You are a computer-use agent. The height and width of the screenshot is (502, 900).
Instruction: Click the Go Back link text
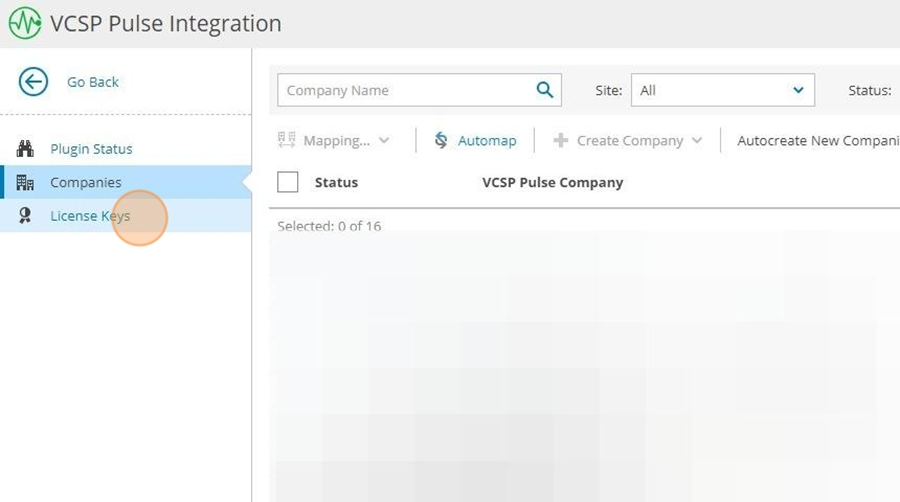(x=93, y=82)
